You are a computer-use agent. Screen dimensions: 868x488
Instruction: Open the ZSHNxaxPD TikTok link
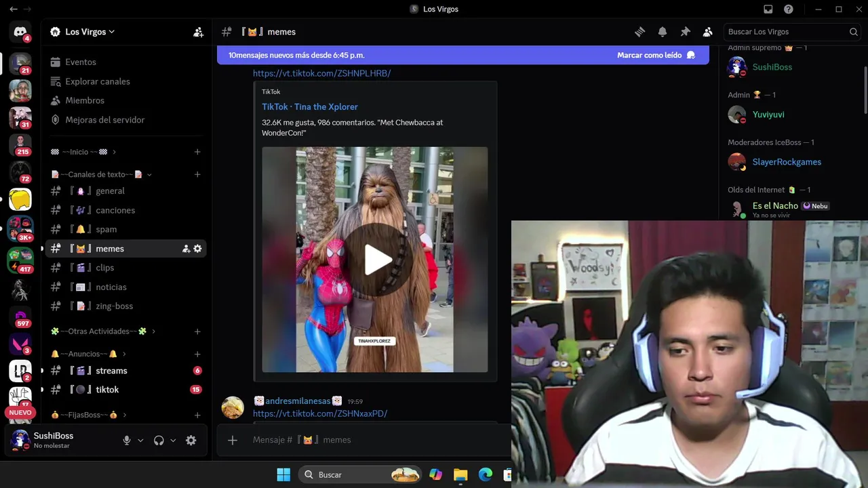pyautogui.click(x=320, y=413)
